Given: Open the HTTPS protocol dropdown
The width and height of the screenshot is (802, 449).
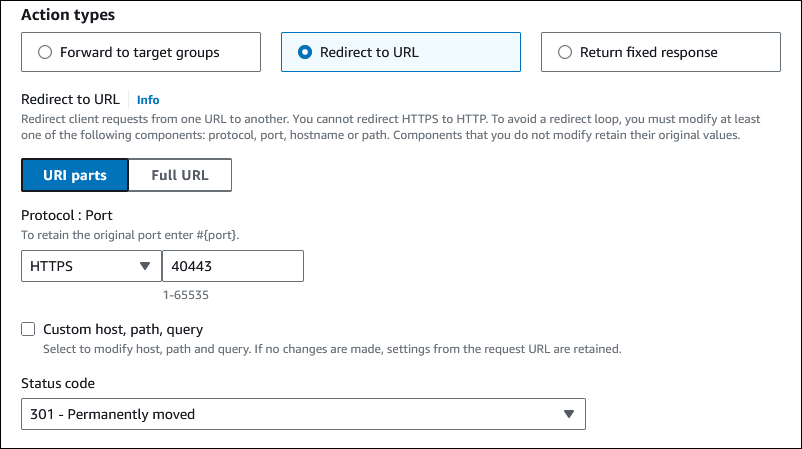Looking at the screenshot, I should coord(90,266).
